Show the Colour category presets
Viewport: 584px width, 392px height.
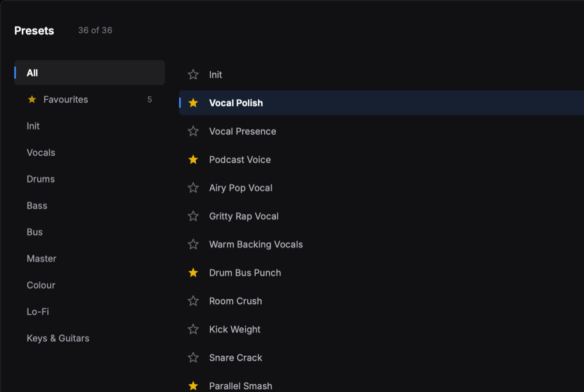coord(89,285)
